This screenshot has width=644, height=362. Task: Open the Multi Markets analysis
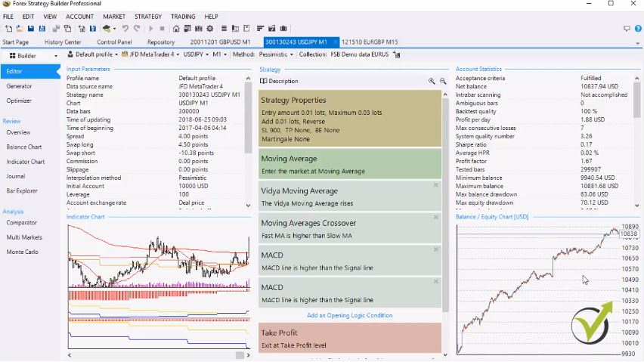(x=24, y=237)
